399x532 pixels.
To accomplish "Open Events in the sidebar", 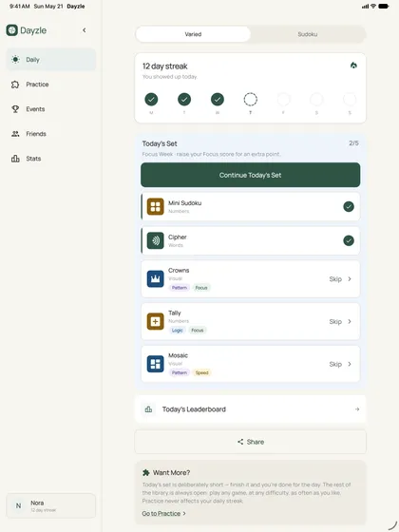I will pyautogui.click(x=51, y=109).
